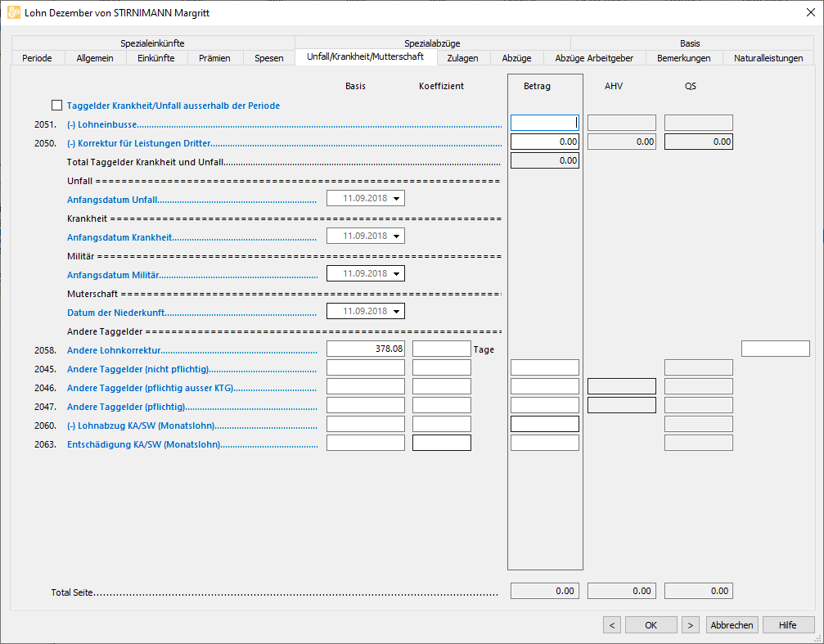Click Basis field for row 2047 Andere Taggelder (pflichtig)
Image resolution: width=824 pixels, height=644 pixels.
[x=366, y=405]
